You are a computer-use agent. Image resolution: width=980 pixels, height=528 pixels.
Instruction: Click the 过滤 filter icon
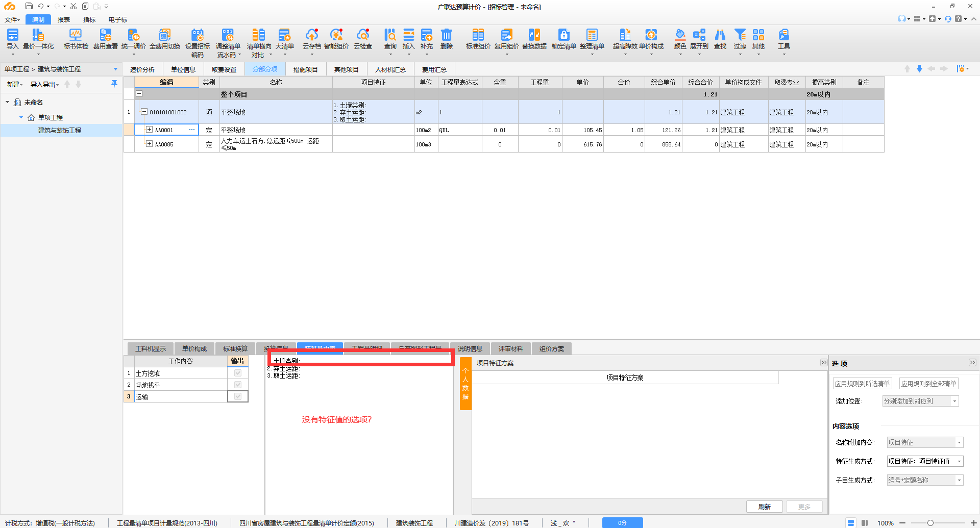(x=740, y=35)
